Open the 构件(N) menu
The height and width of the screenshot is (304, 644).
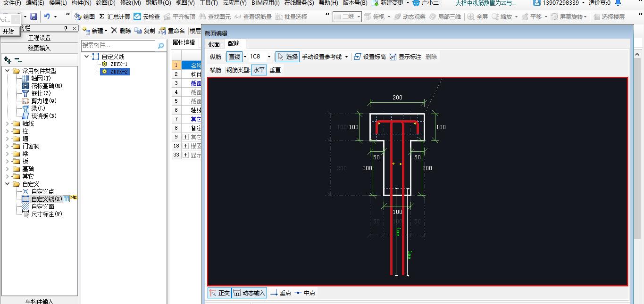coord(81,3)
